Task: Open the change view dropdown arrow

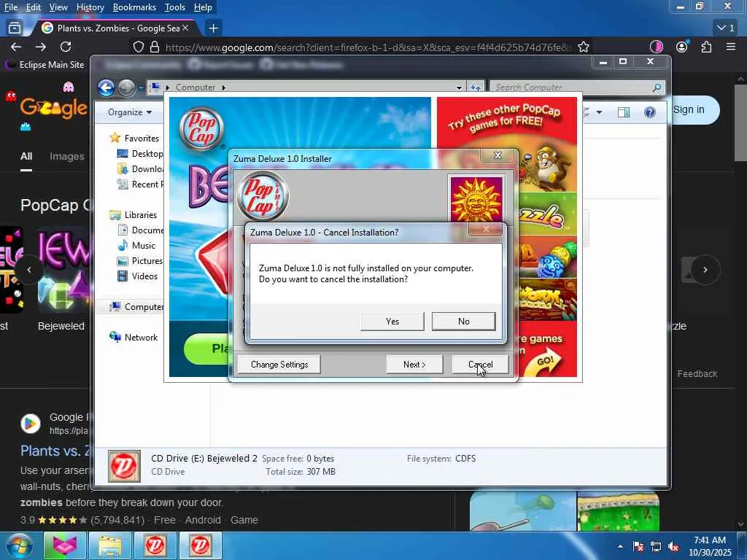Action: [600, 112]
